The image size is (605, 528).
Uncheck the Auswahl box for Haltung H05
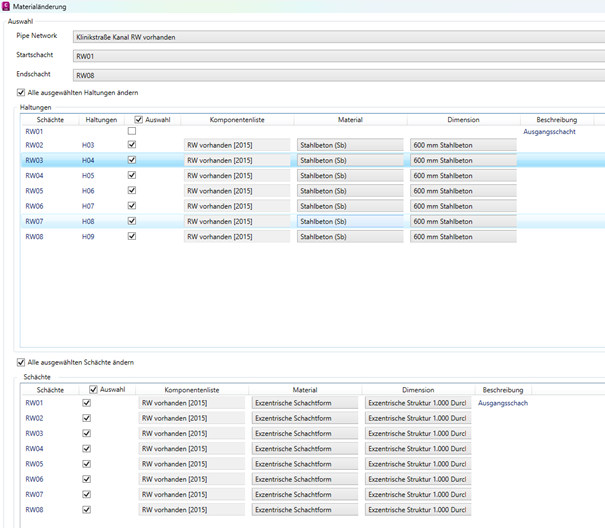pos(131,175)
